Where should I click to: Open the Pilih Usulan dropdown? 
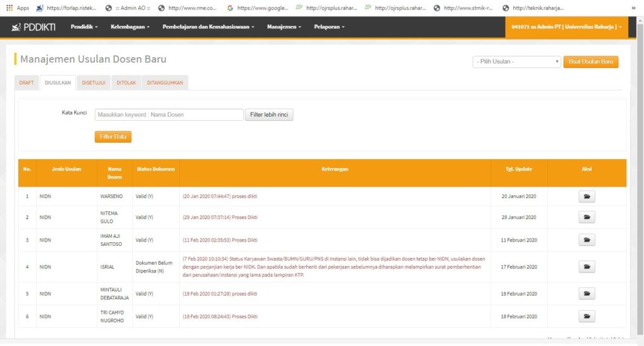[516, 62]
